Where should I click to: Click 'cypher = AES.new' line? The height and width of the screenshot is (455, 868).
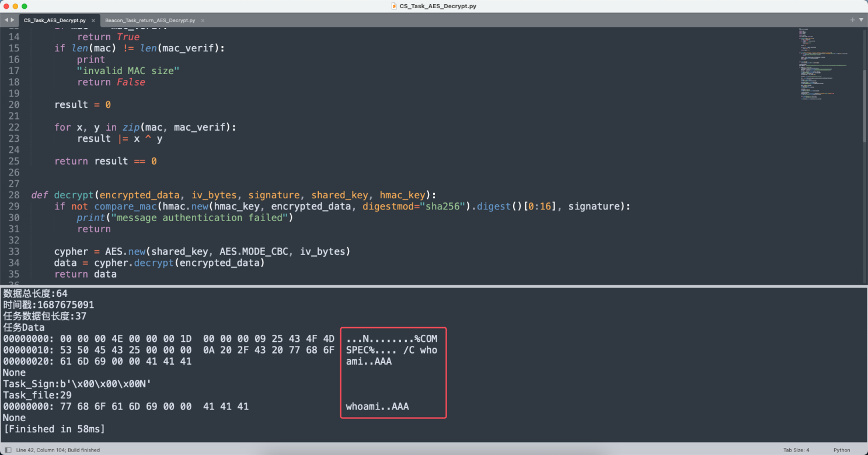202,251
